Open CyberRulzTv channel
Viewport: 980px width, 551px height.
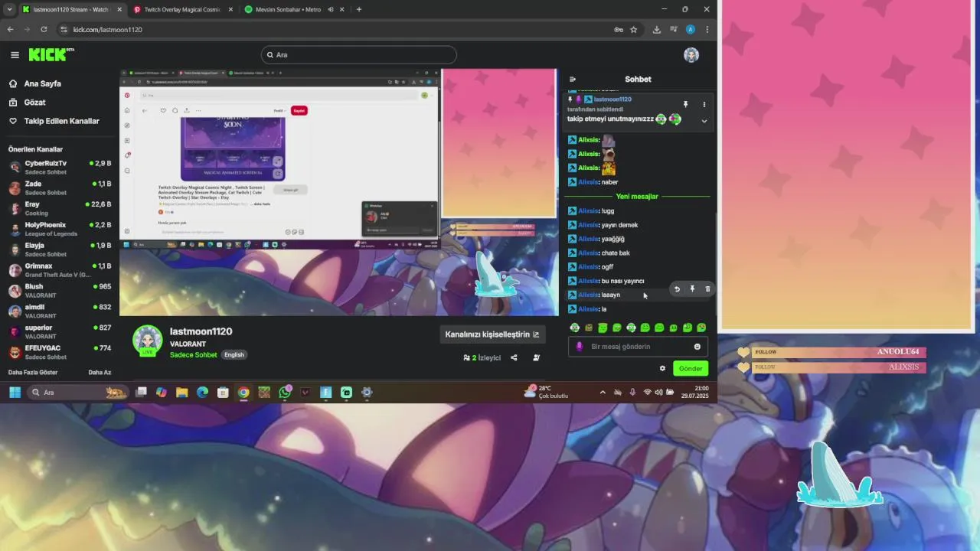60,167
